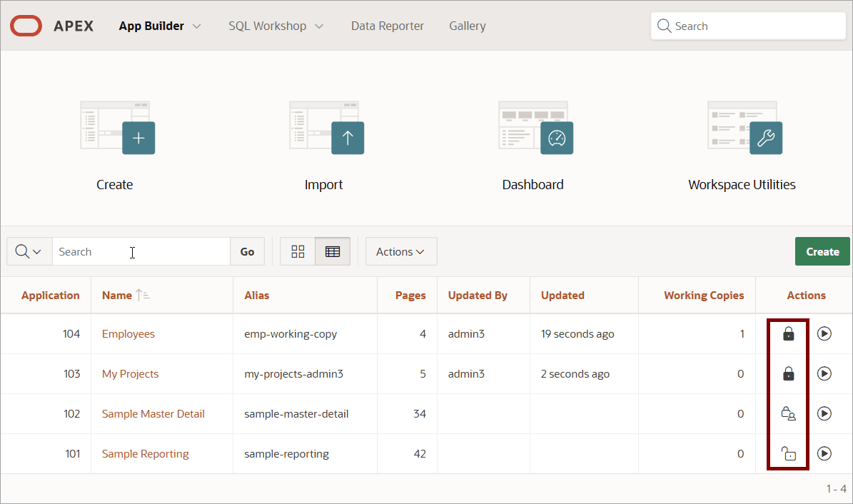Expand the SQL Workshop menu chevron
The image size is (853, 504).
(x=319, y=26)
